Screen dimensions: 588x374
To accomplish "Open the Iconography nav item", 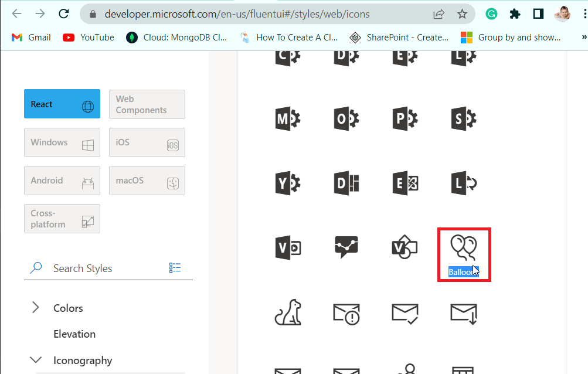I will (83, 361).
